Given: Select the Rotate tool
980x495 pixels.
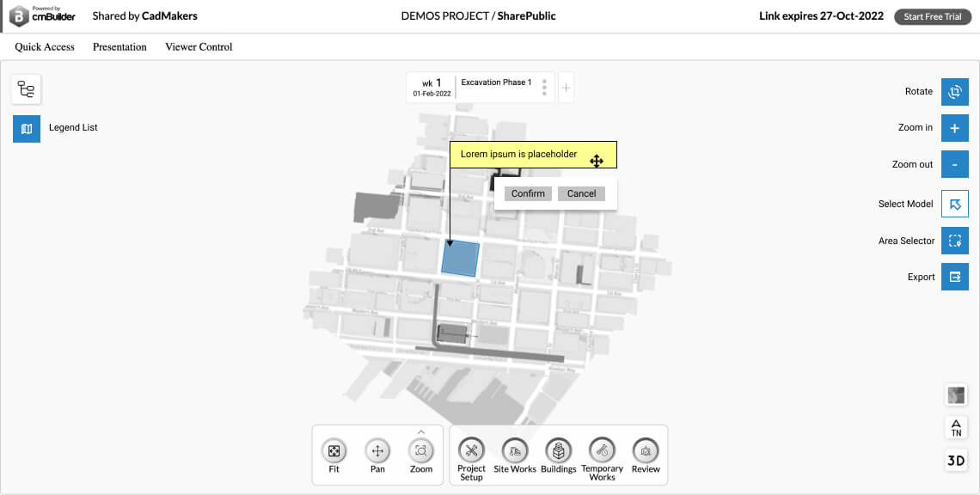Looking at the screenshot, I should coord(955,91).
